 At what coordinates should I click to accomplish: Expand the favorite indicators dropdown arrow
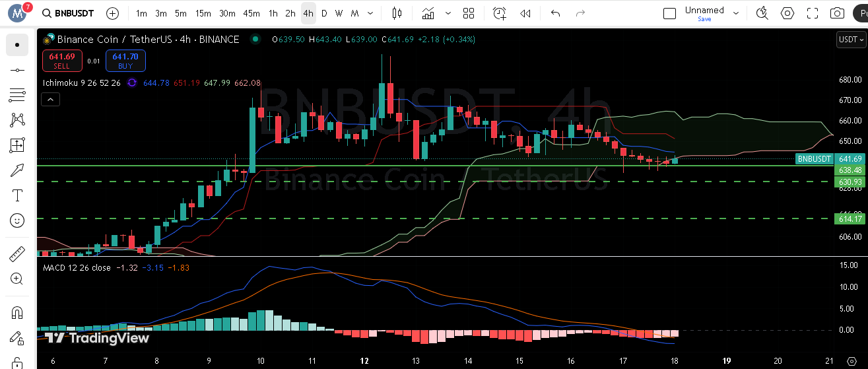click(449, 13)
